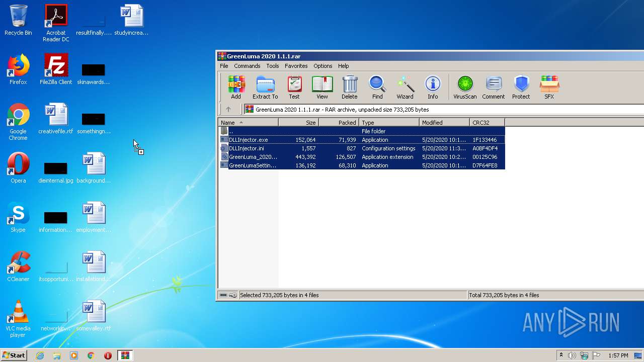
Task: Select employment... document on desktop
Action: click(x=94, y=217)
